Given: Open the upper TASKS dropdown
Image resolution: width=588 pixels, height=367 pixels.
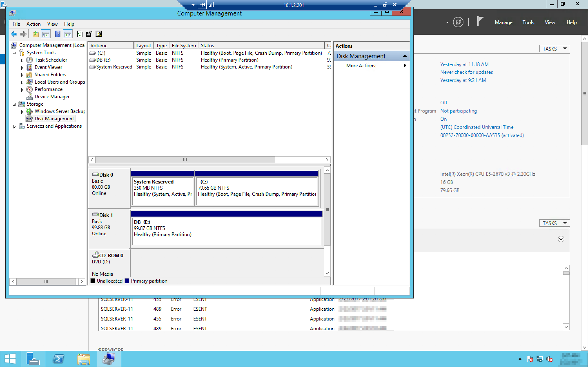Looking at the screenshot, I should tap(555, 49).
